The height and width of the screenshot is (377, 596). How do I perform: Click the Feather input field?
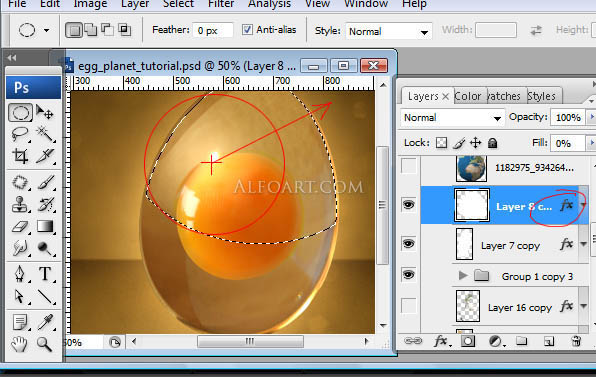coord(212,30)
